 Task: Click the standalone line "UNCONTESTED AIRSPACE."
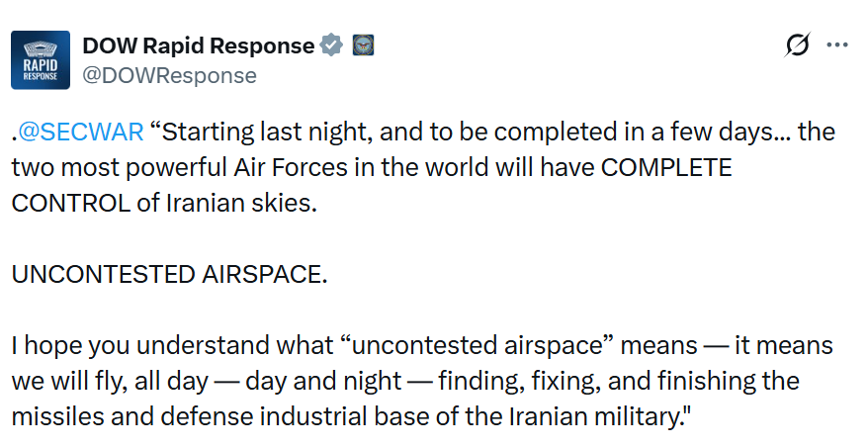[169, 274]
